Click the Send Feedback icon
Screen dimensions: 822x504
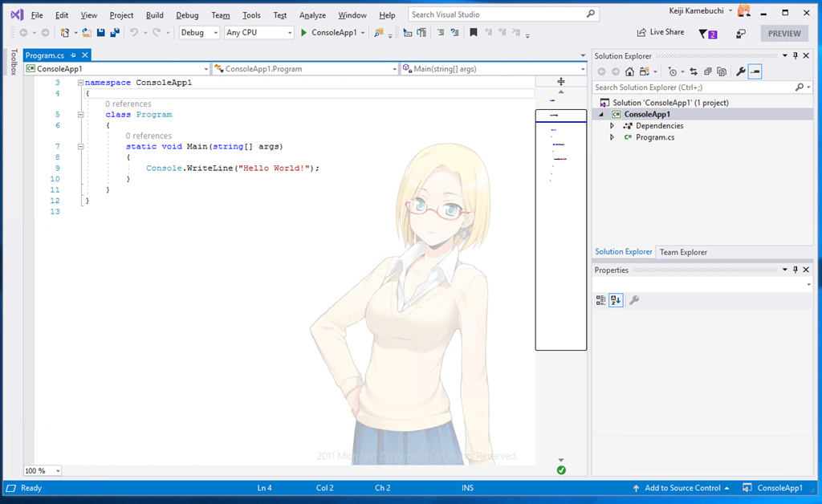coord(741,34)
